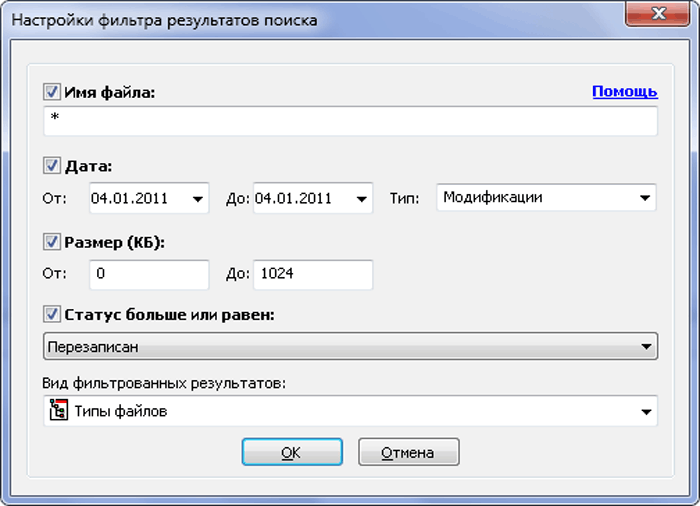This screenshot has width=700, height=506.
Task: Open the "Типы файлов" results view dropdown
Action: coord(645,411)
